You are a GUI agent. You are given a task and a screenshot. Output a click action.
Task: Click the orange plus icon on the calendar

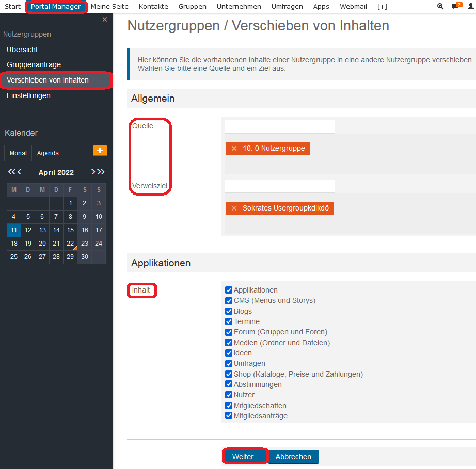click(x=101, y=152)
